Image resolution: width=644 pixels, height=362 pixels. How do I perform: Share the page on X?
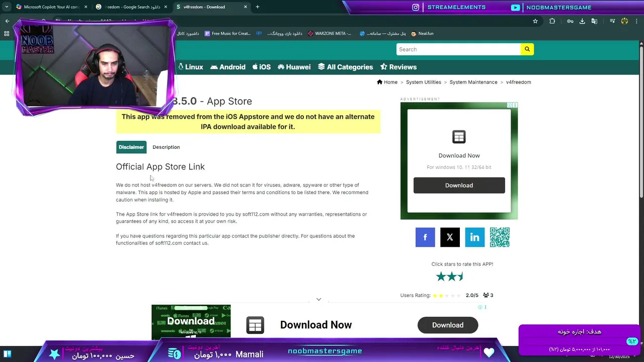pos(450,237)
